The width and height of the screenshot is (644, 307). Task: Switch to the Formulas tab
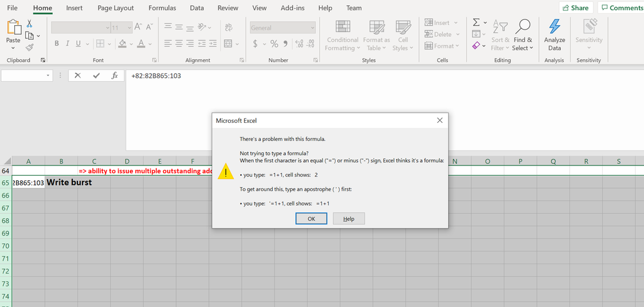point(162,8)
